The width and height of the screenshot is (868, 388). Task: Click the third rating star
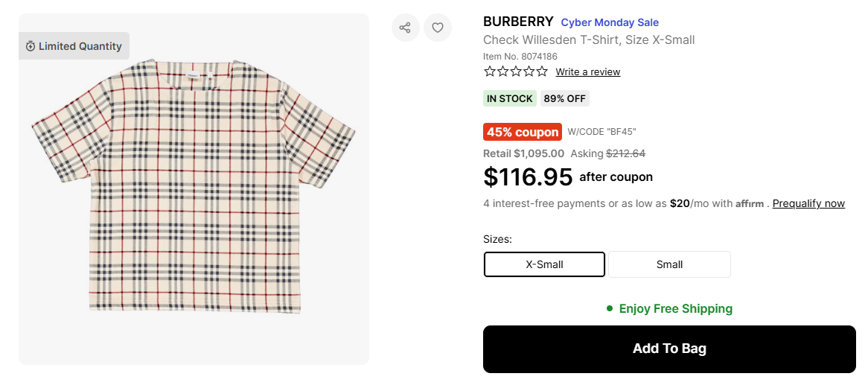[x=516, y=71]
